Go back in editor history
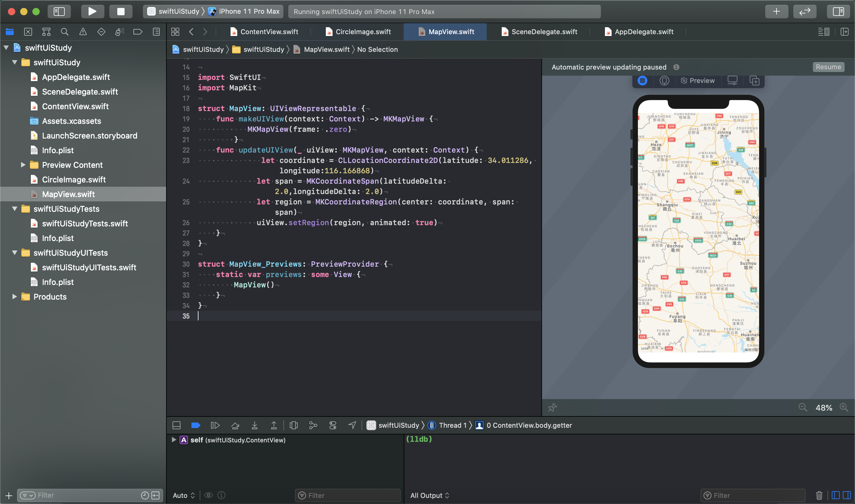The height and width of the screenshot is (504, 855). point(191,32)
